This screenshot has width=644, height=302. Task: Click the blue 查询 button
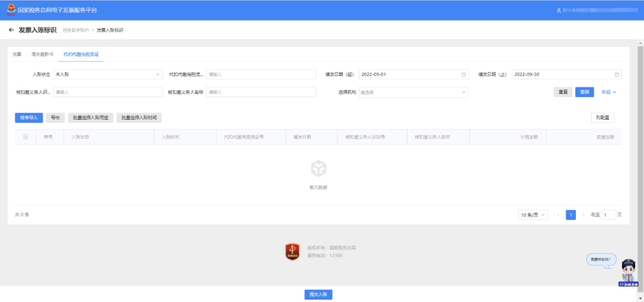click(x=584, y=92)
